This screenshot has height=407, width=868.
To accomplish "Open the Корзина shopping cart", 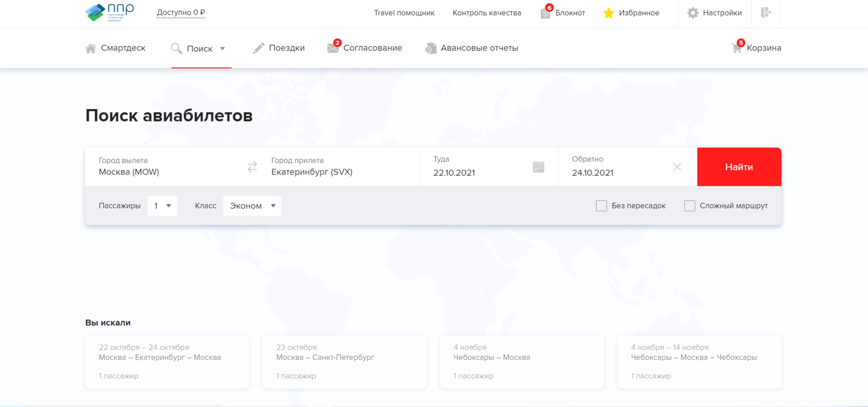I will (x=736, y=48).
